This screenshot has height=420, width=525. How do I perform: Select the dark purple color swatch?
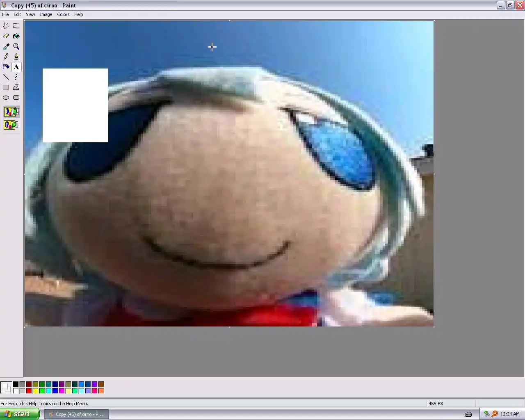(62, 384)
